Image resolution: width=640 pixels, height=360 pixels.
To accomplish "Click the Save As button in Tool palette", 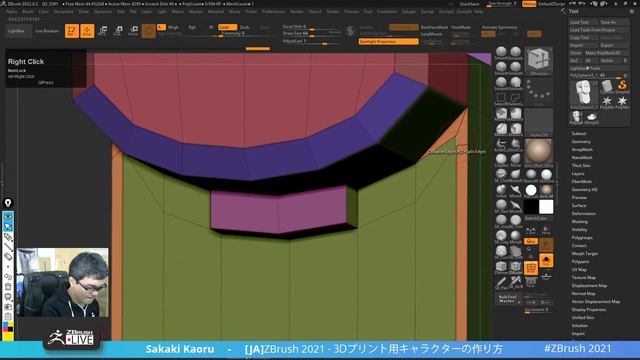I will pyautogui.click(x=614, y=22).
